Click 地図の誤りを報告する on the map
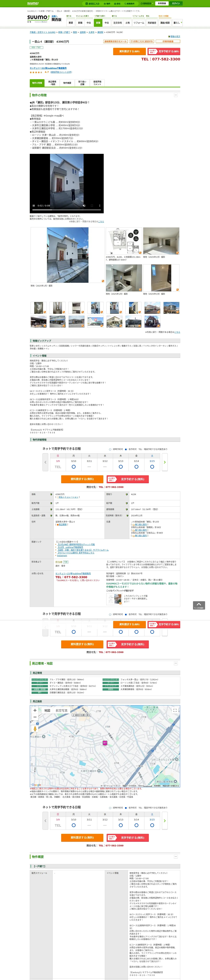This screenshot has height=980, width=210. [x=170, y=786]
